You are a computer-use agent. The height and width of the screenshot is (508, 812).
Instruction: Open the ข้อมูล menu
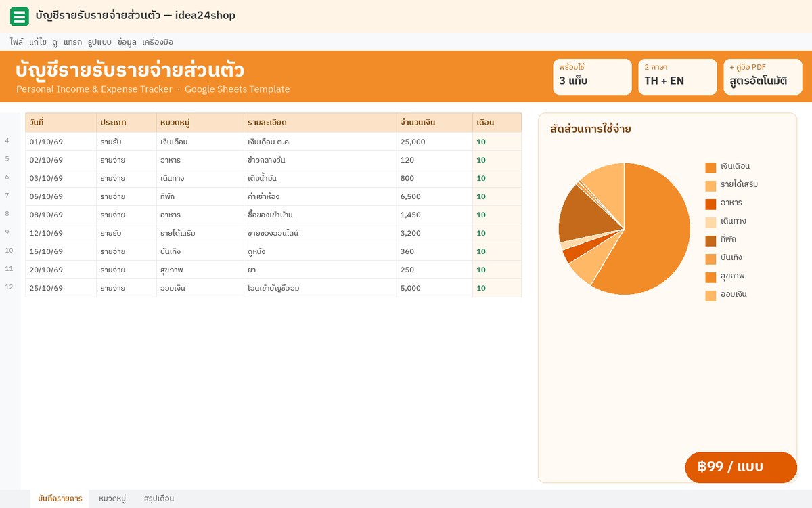click(127, 42)
